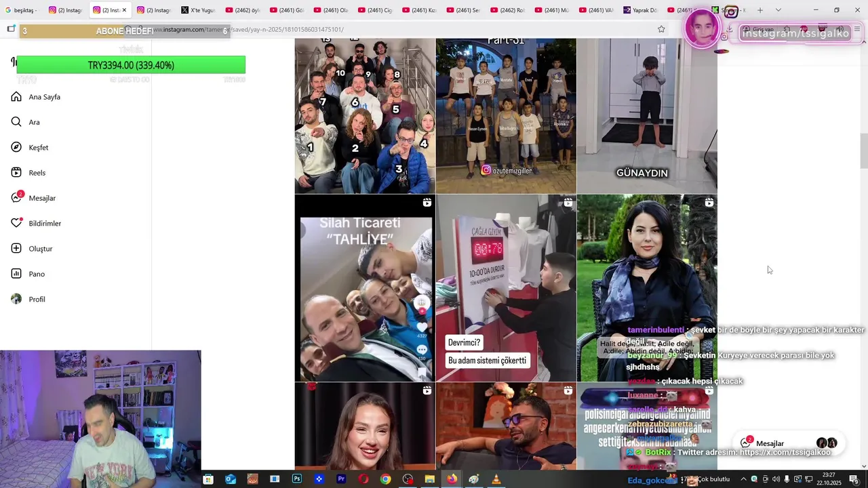Switch to the X'te Yugus tab
This screenshot has height=488, width=868.
tap(198, 10)
